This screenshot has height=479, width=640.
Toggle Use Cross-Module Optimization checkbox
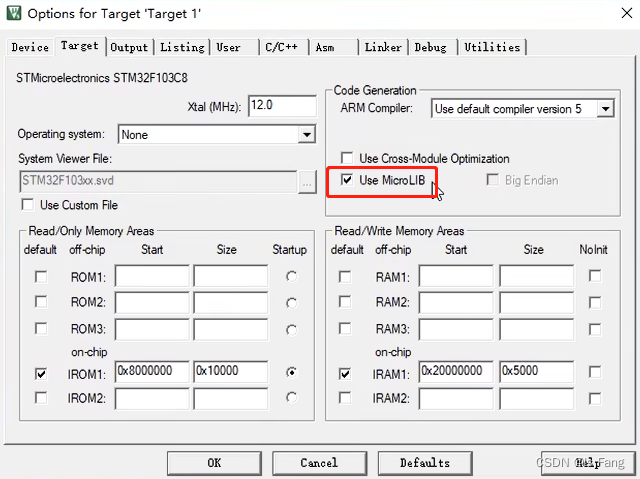point(347,158)
